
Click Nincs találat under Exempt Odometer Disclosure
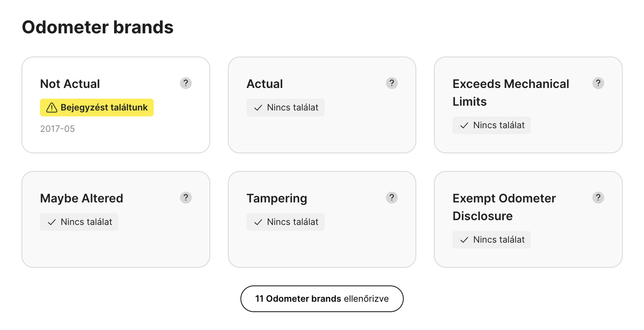tap(492, 239)
